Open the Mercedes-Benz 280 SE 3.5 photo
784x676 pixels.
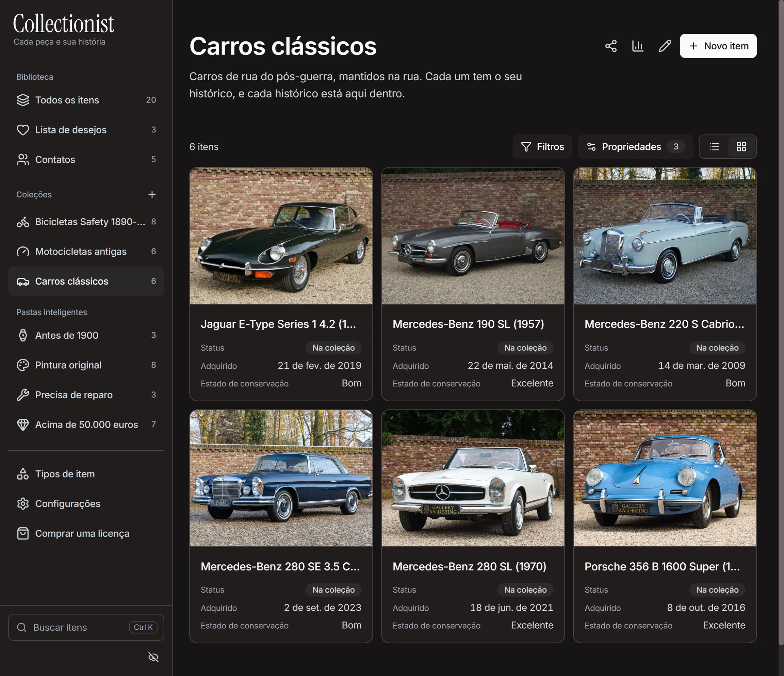click(x=281, y=478)
